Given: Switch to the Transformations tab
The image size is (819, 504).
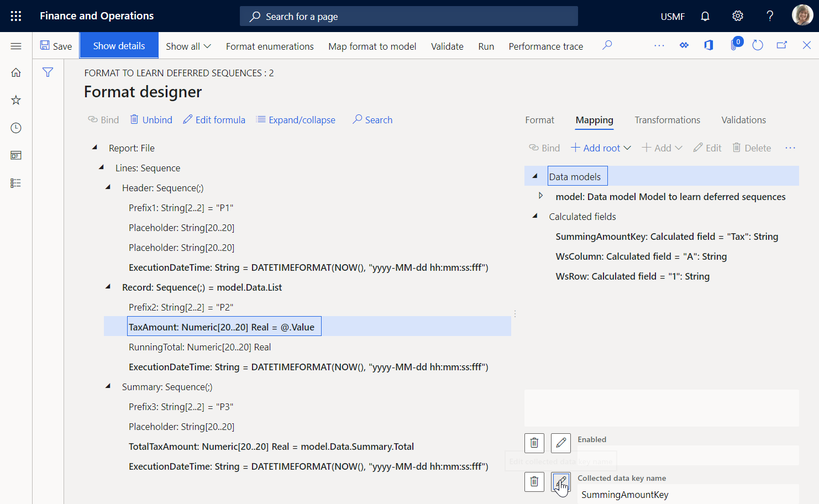Looking at the screenshot, I should [667, 120].
